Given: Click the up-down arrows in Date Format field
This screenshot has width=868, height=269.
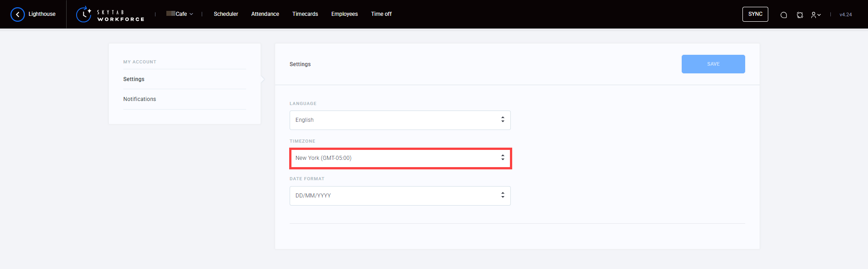Looking at the screenshot, I should pos(503,195).
